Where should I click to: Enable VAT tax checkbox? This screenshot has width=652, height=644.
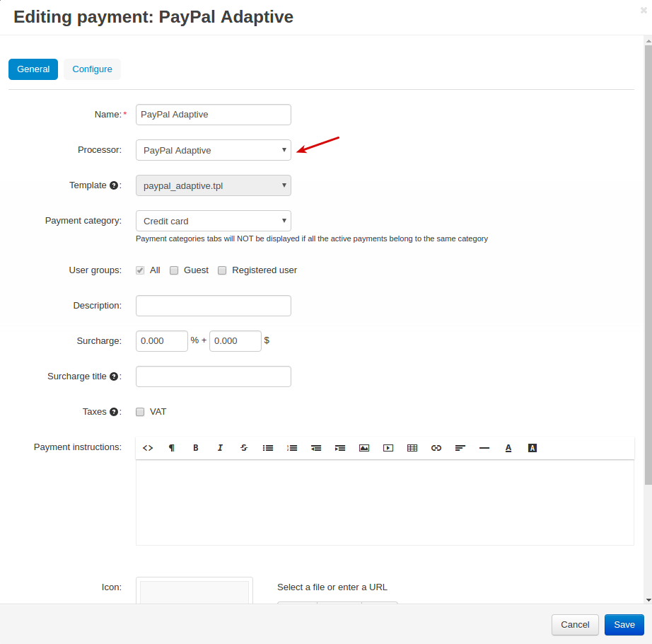[x=140, y=412]
